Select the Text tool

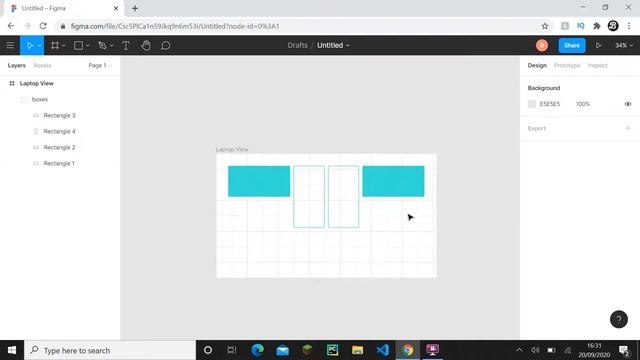point(126,45)
